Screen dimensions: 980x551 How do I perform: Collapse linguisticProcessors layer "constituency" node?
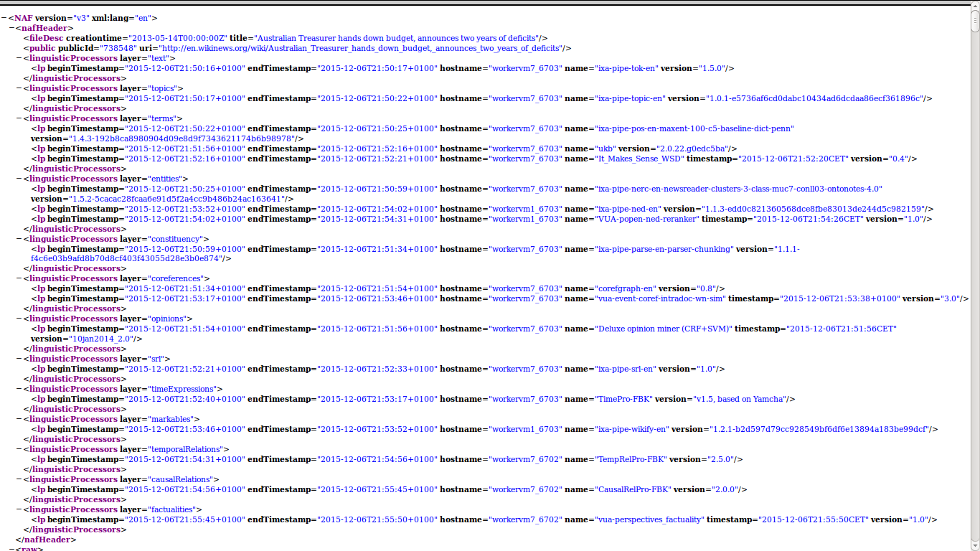pyautogui.click(x=19, y=239)
